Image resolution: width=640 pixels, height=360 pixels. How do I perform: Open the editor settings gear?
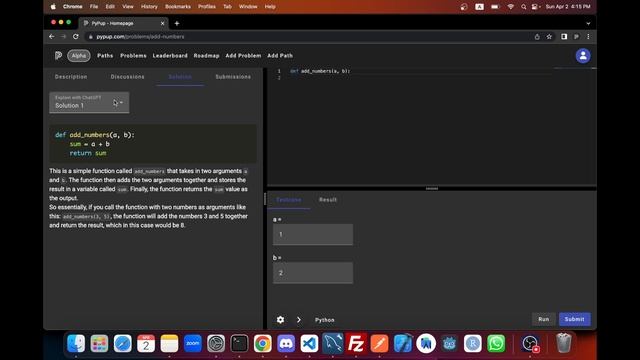[280, 320]
